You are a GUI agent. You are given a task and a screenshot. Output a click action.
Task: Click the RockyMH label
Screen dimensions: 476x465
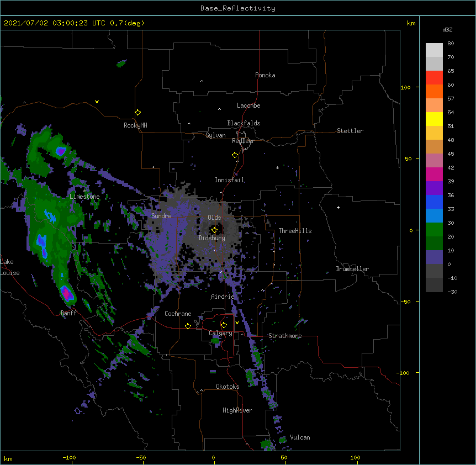click(135, 125)
